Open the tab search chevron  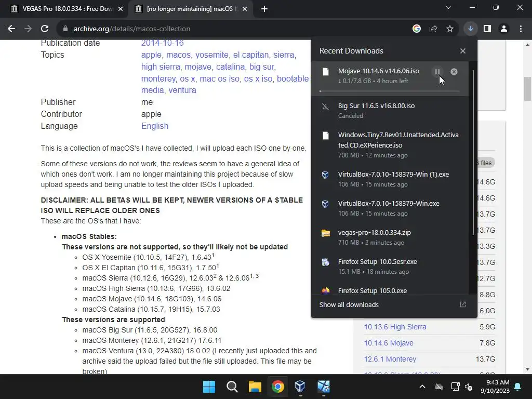click(448, 7)
